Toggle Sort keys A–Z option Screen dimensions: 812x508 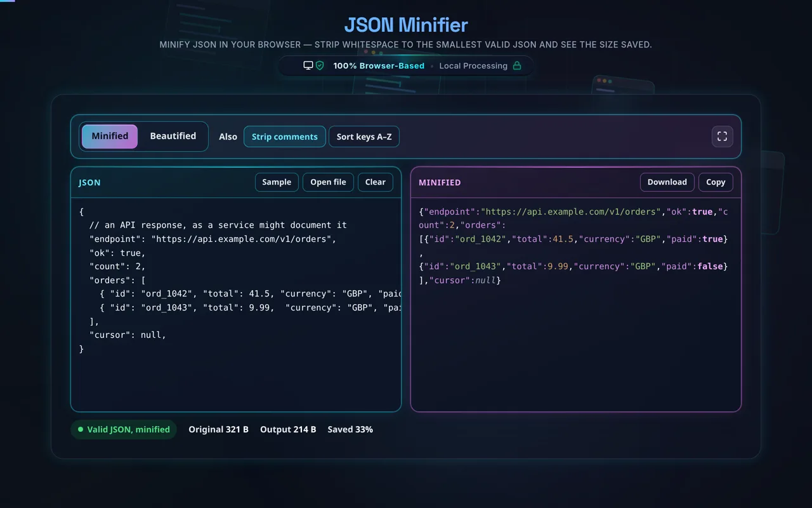click(364, 137)
